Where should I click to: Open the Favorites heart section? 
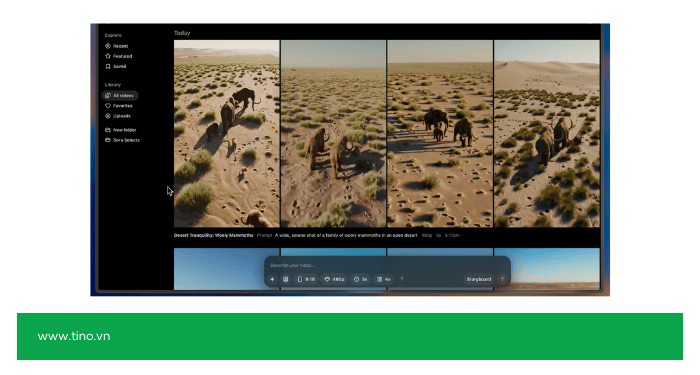(119, 106)
